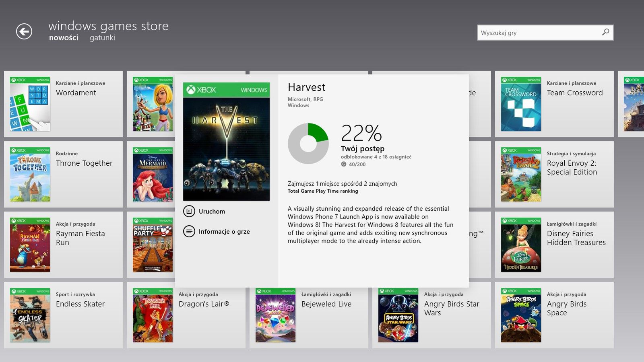Select the Angry Birds Star Wars title
Screen dimensions: 644x362
tap(452, 309)
